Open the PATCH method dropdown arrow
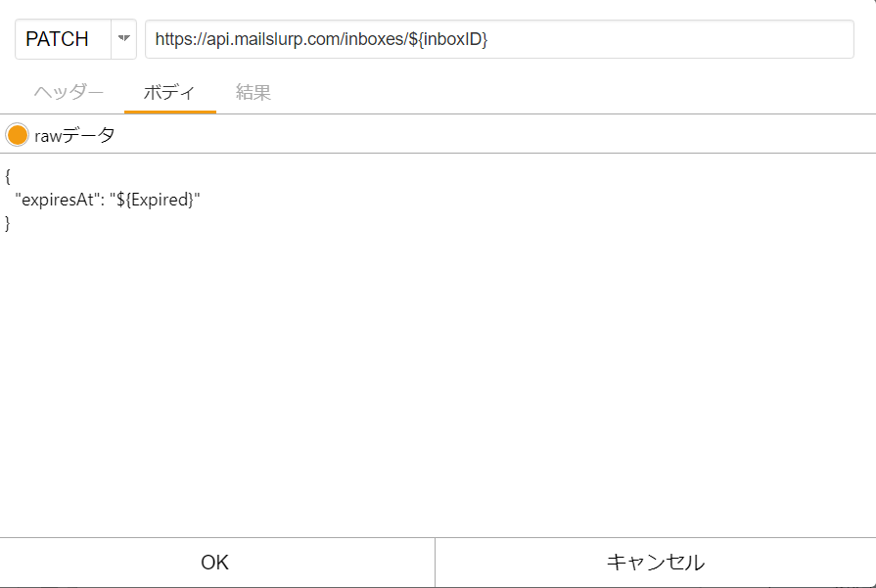This screenshot has height=588, width=876. click(x=124, y=39)
